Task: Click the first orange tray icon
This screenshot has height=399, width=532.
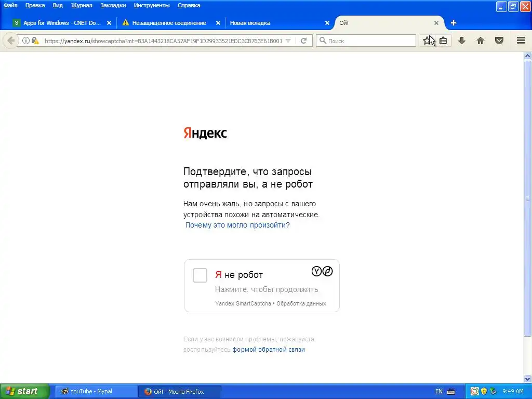Action: pos(475,392)
